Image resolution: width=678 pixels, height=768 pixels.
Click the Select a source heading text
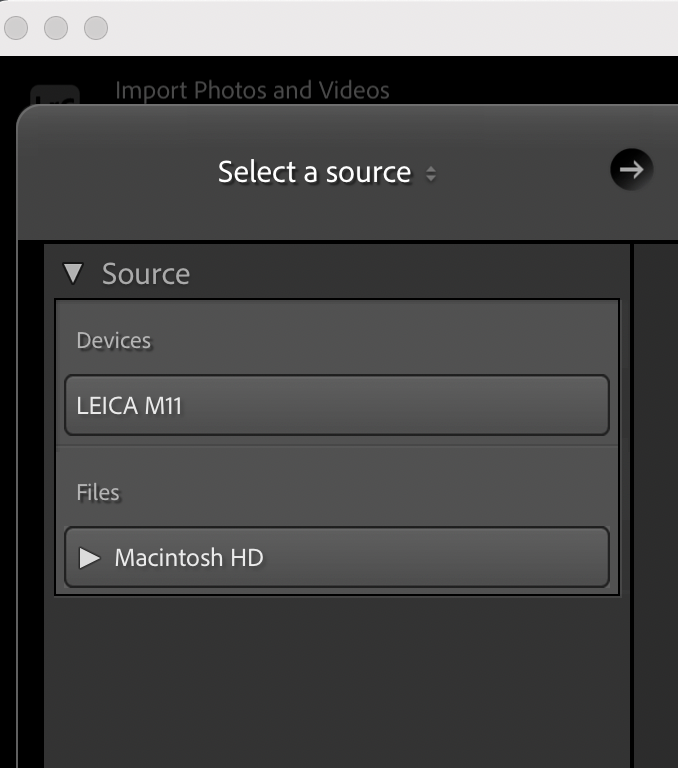click(x=314, y=172)
